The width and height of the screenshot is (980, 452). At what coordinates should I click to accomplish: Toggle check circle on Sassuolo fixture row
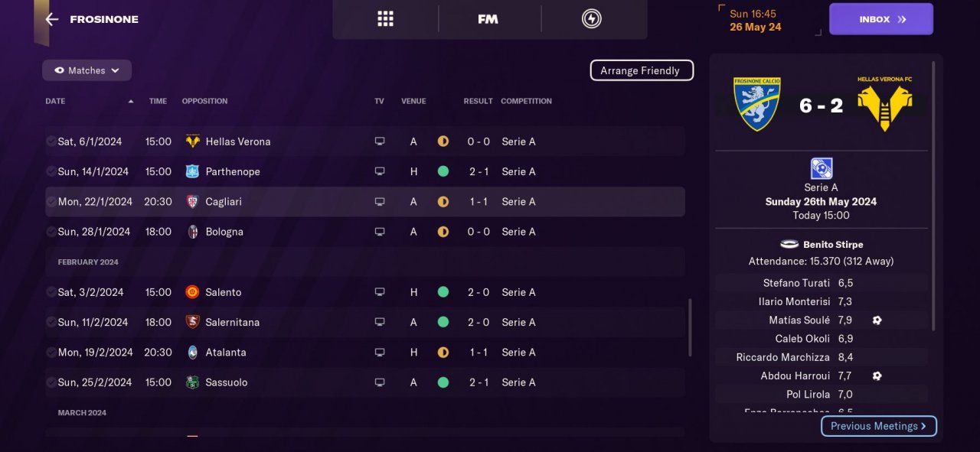(51, 382)
